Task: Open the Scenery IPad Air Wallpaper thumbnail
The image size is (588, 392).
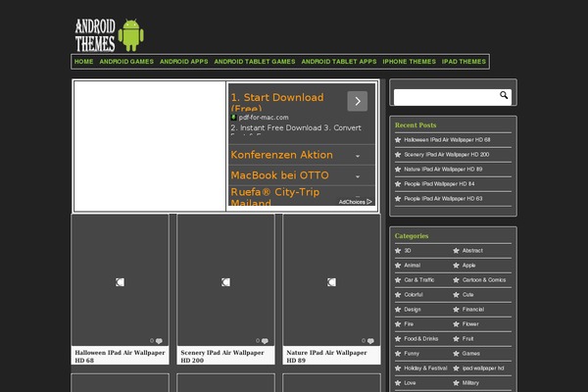Action: (225, 280)
